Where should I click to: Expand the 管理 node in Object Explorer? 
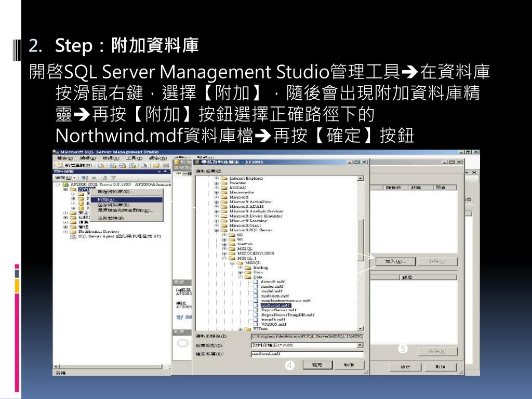pyautogui.click(x=65, y=227)
